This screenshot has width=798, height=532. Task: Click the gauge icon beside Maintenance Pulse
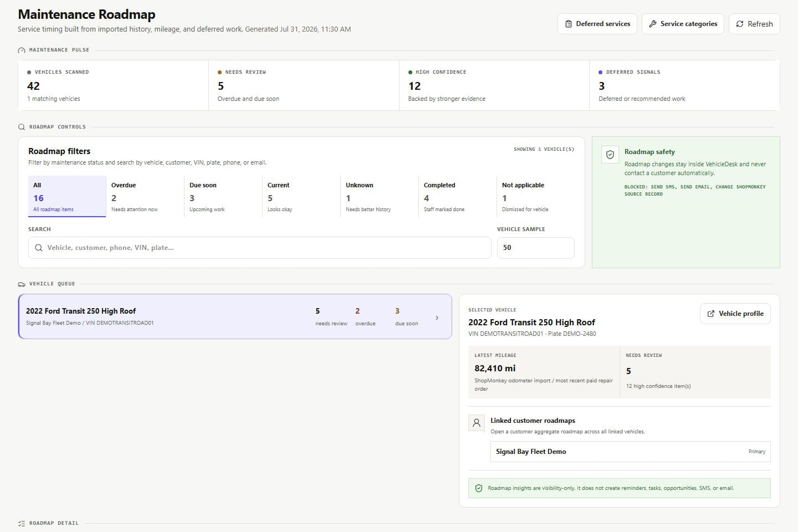click(x=22, y=50)
